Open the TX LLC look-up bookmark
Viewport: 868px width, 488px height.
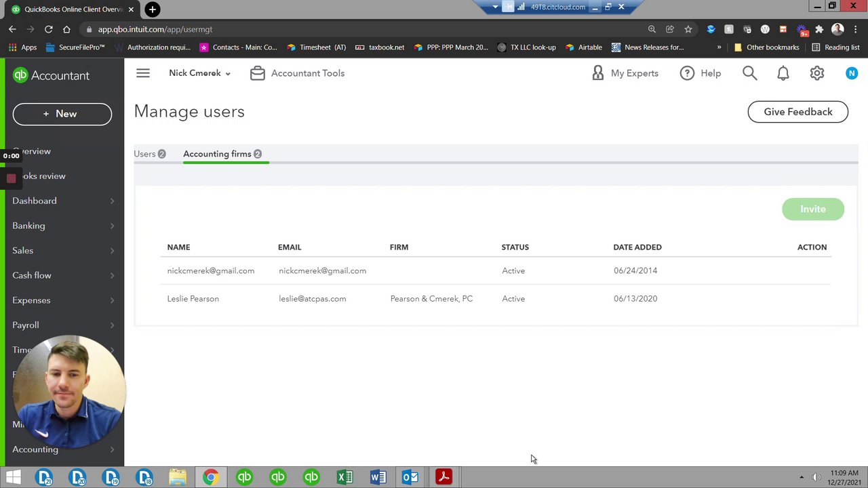tap(526, 47)
